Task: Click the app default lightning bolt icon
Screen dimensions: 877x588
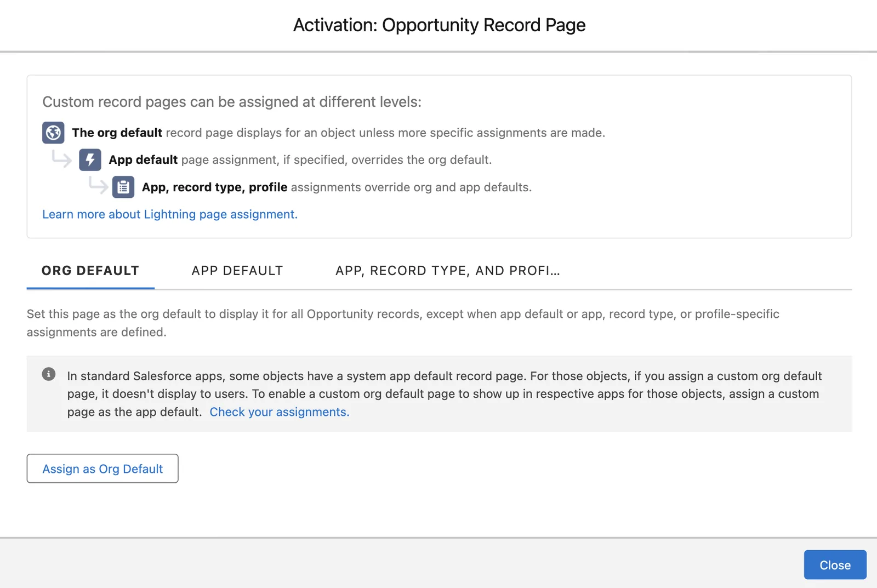Action: 90,160
